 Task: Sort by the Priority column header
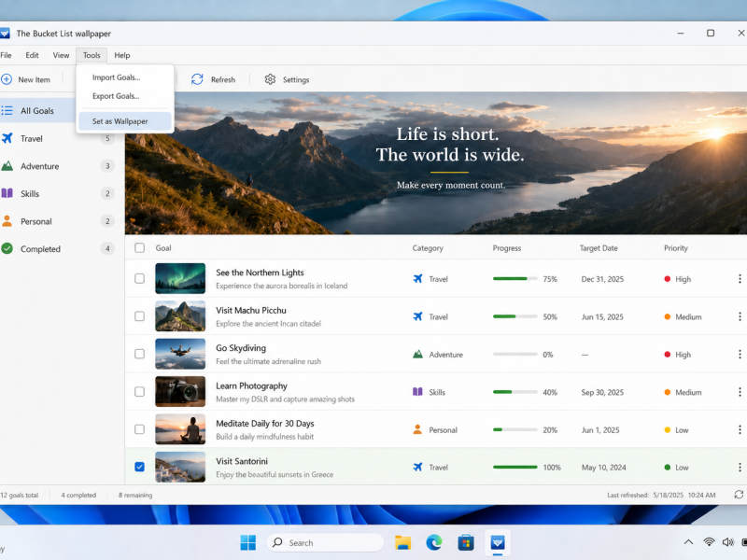(676, 248)
